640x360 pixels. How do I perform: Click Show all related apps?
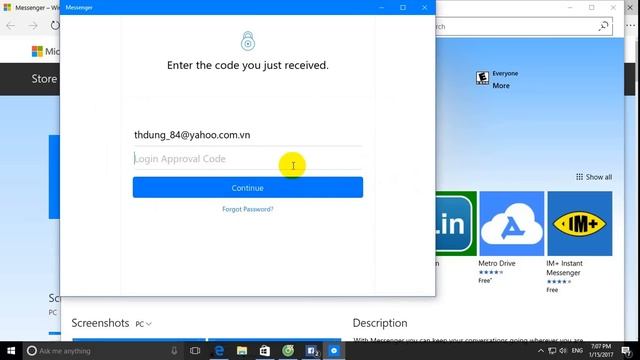[x=594, y=177]
